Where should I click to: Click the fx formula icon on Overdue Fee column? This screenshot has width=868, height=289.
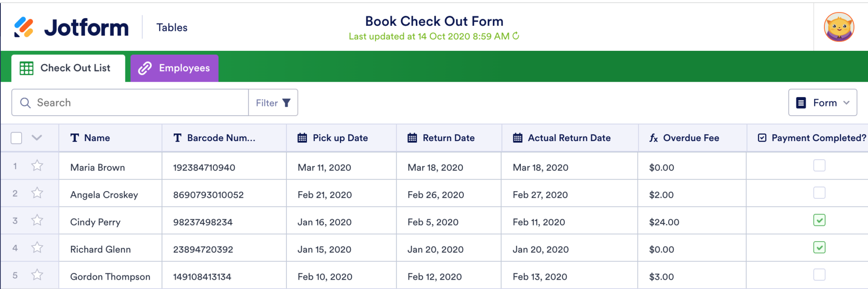[653, 138]
